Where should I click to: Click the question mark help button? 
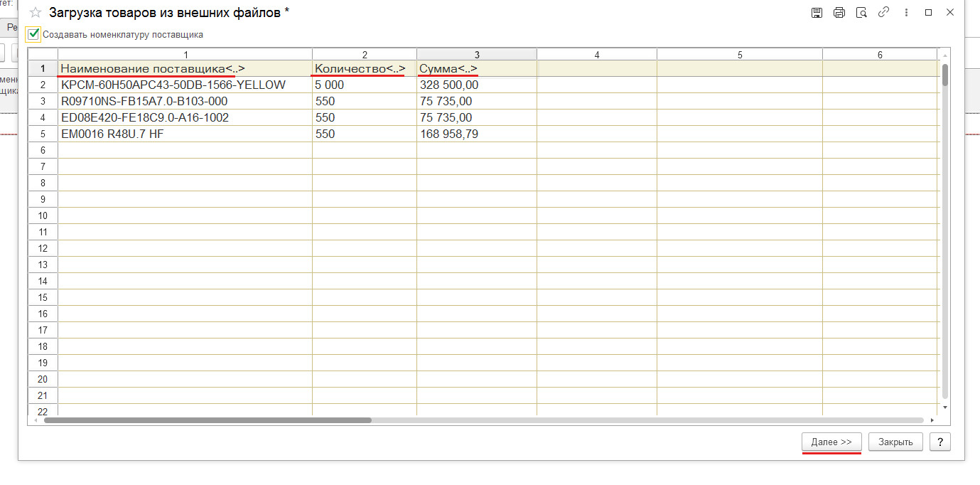pyautogui.click(x=940, y=442)
